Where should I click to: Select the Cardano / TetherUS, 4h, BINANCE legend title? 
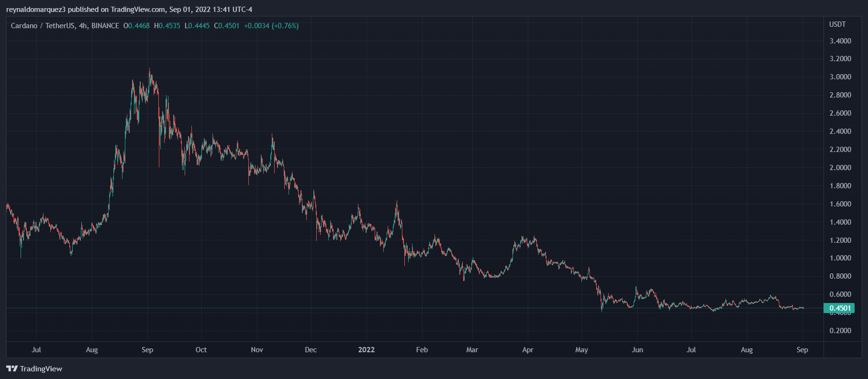(x=65, y=26)
